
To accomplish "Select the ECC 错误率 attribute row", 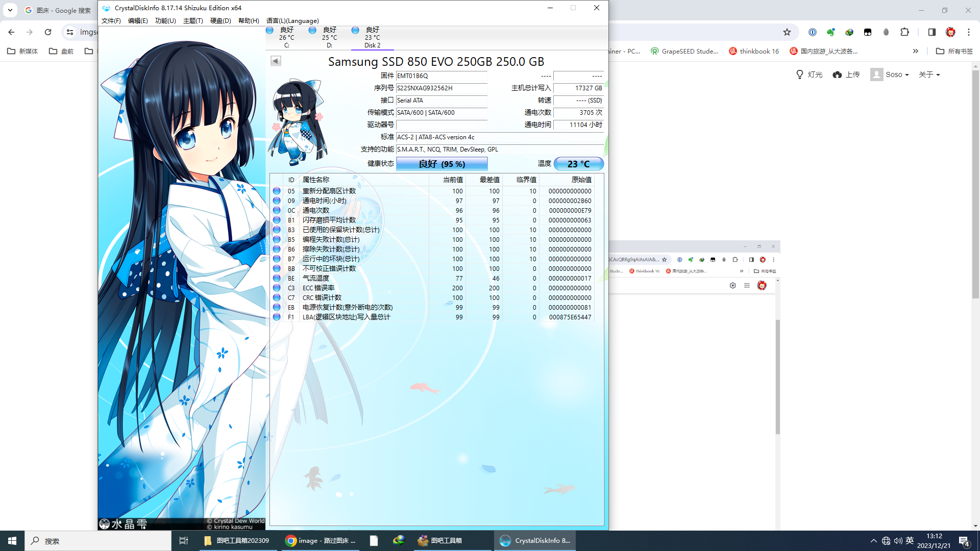I will [x=432, y=288].
